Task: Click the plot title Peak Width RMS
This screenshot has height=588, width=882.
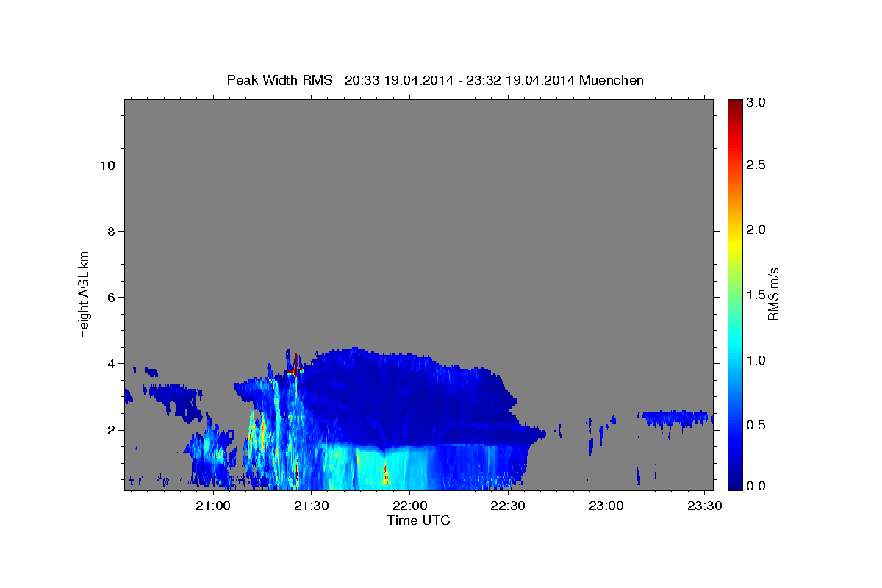Action: coord(280,80)
